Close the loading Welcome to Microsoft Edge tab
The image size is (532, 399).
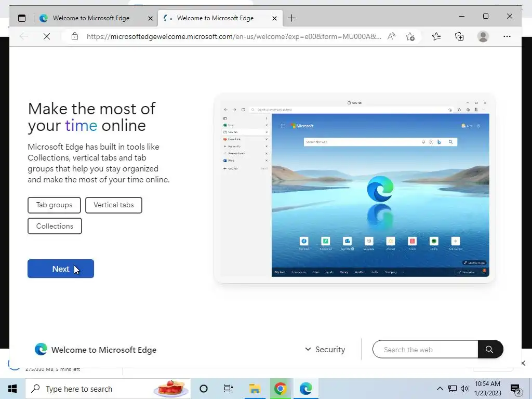click(274, 18)
